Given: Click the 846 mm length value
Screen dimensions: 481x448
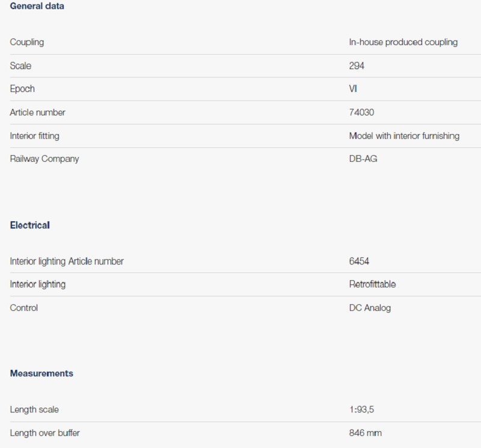Looking at the screenshot, I should tap(365, 433).
